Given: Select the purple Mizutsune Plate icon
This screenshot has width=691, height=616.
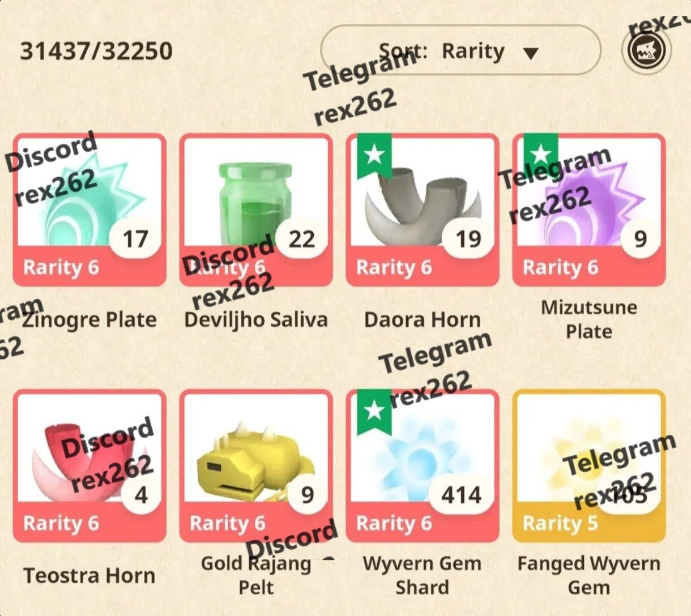Looking at the screenshot, I should coord(589,210).
